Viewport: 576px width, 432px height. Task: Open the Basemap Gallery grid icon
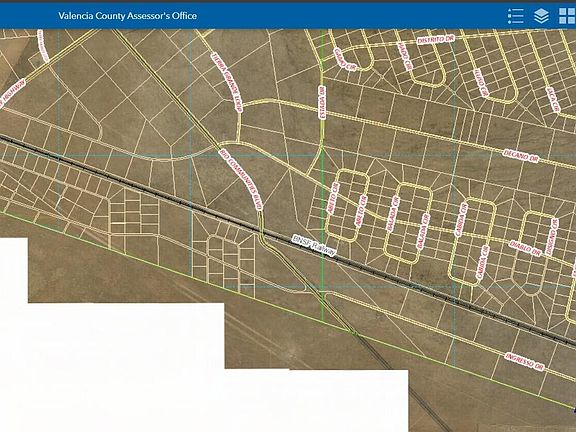567,16
